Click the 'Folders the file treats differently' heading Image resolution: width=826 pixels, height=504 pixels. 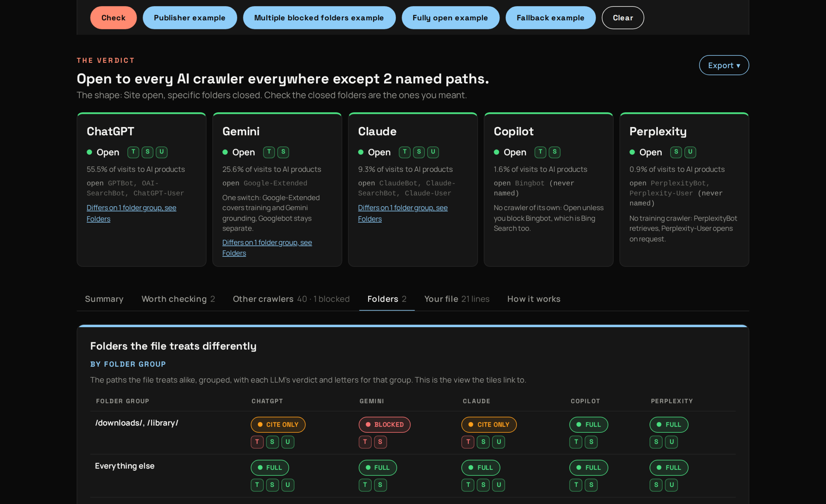[173, 346]
